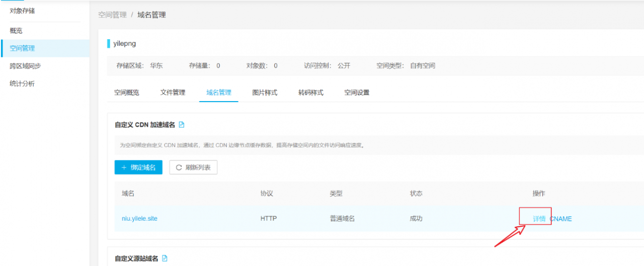Click the 自定义源站域名 heading
Image resolution: width=644 pixels, height=266 pixels.
tap(136, 258)
